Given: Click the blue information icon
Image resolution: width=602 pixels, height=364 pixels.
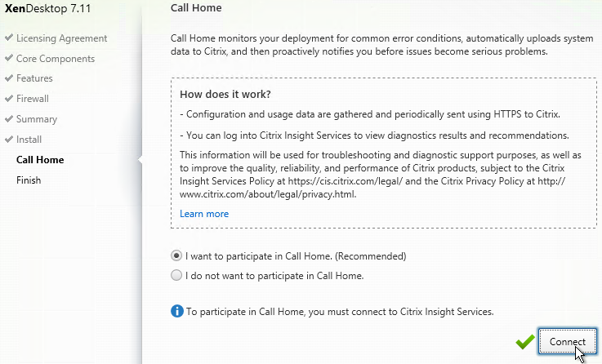Looking at the screenshot, I should coord(177,311).
